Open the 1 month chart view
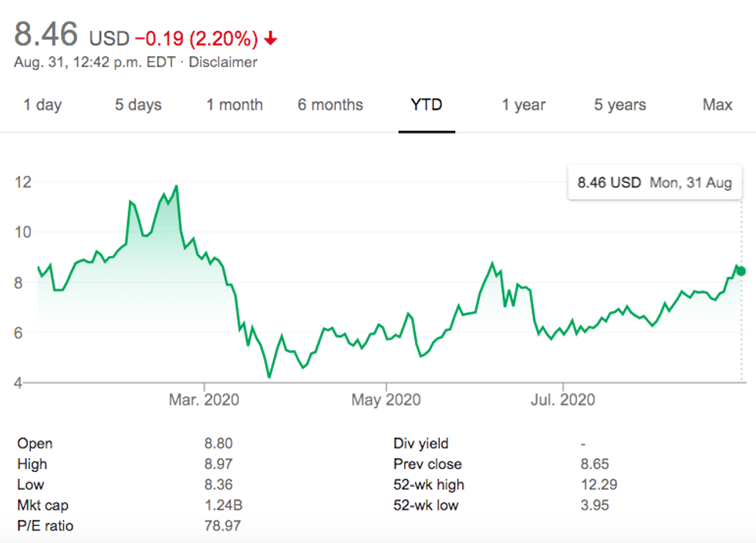Viewport: 756px width, 543px height. (x=235, y=105)
